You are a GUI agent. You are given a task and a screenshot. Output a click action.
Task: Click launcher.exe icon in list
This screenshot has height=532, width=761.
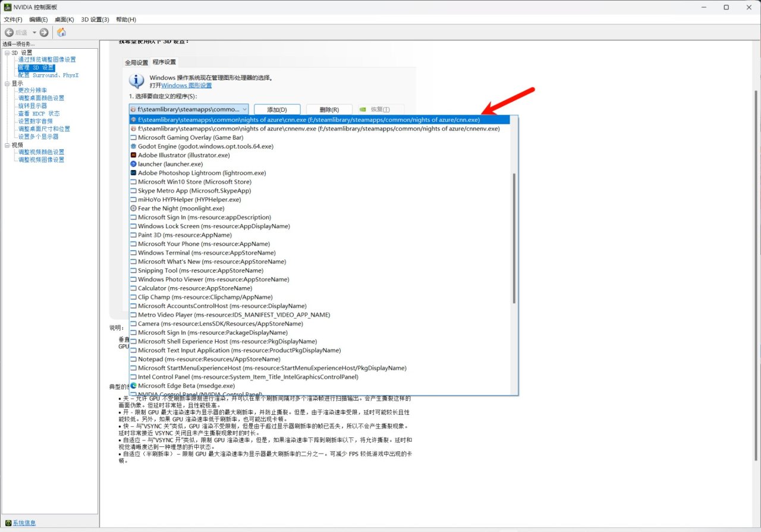(x=133, y=164)
